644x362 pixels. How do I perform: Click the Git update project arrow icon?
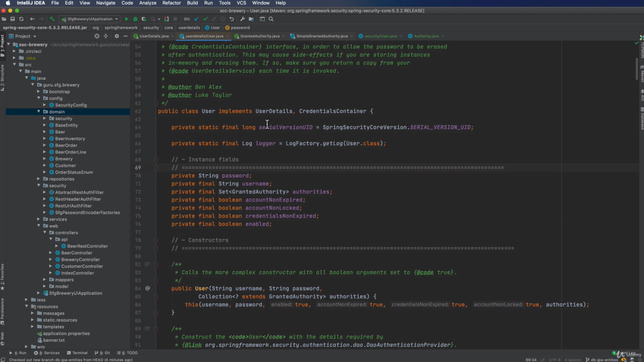click(x=196, y=19)
